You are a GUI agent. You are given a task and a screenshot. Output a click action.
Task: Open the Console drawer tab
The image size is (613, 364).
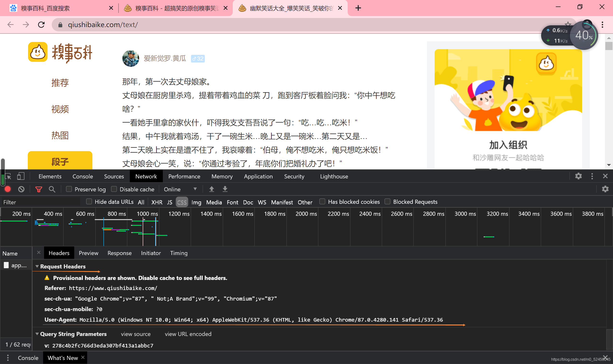point(28,358)
